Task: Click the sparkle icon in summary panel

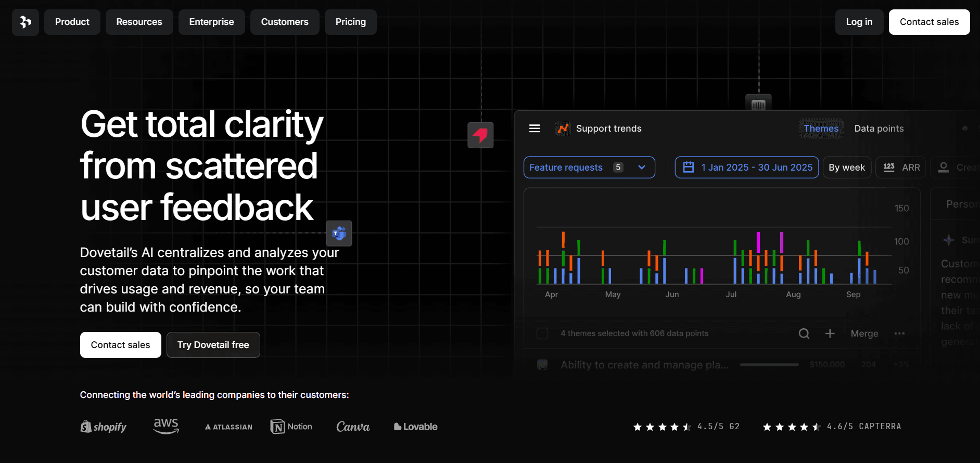Action: tap(949, 240)
